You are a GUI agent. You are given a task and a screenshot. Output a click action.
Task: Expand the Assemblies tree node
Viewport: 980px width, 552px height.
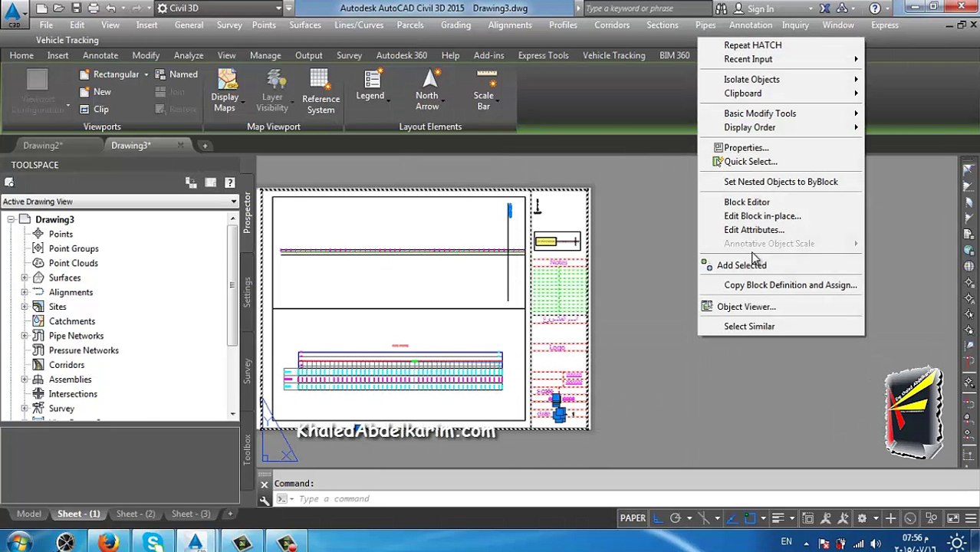click(25, 380)
